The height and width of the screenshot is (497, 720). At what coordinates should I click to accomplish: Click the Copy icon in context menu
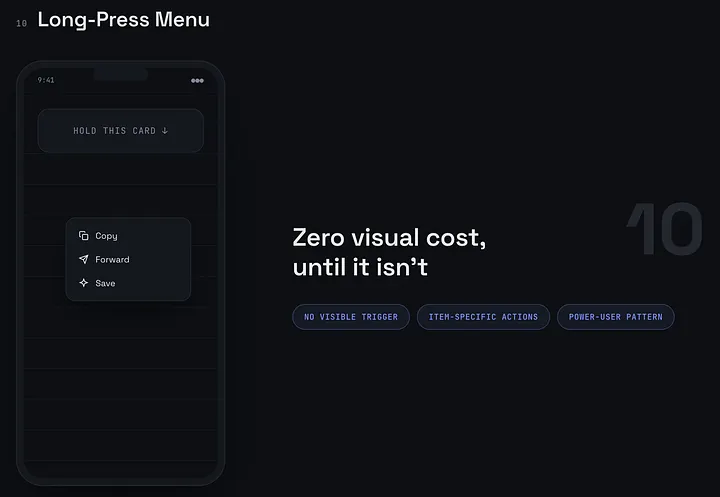coord(84,236)
